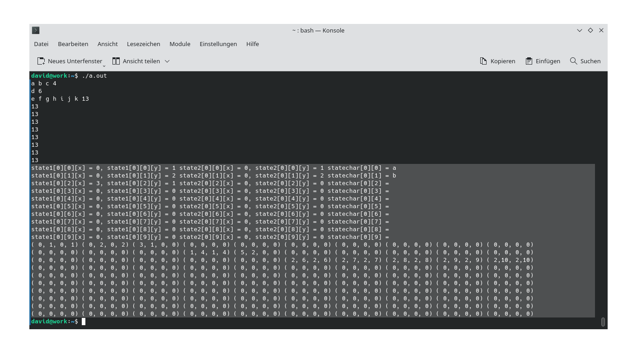Screen dimensions: 637x364
Task: Open the Datei menu
Action: [x=41, y=44]
